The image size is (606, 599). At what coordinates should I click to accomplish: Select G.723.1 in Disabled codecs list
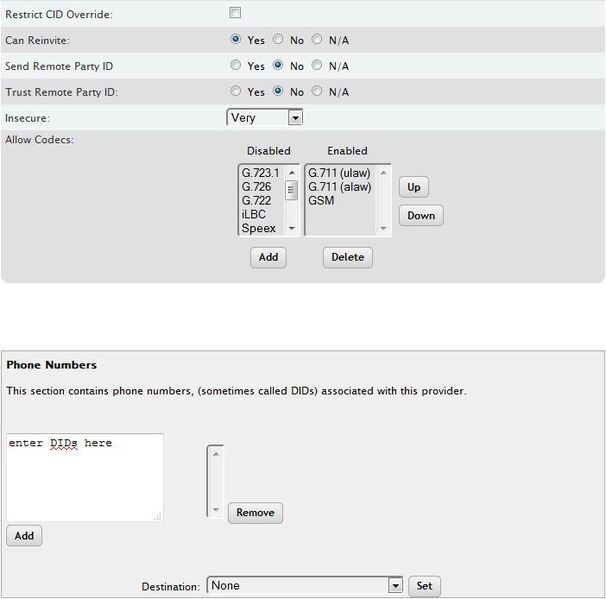262,172
